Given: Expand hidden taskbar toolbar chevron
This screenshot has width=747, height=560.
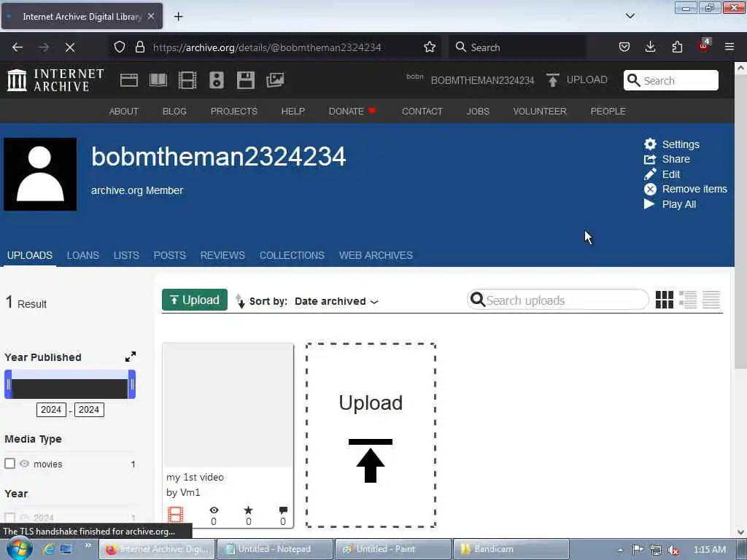Looking at the screenshot, I should click(x=88, y=545).
